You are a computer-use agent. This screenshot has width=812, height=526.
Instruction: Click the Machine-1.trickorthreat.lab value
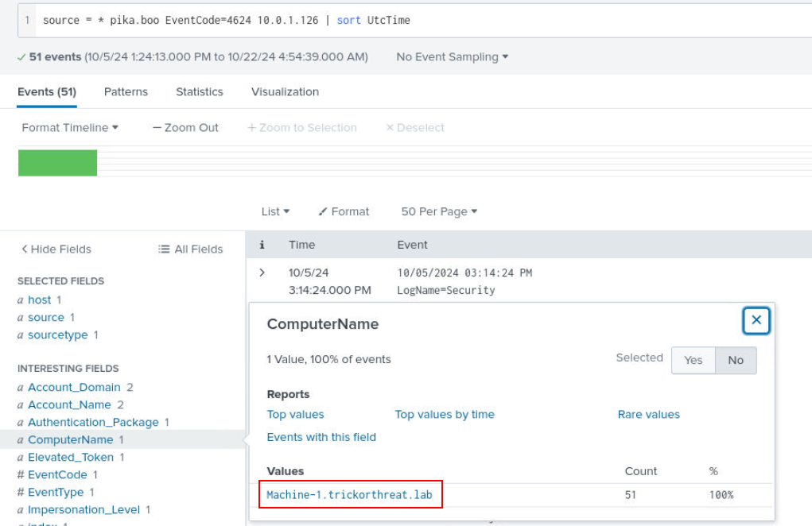pos(349,495)
